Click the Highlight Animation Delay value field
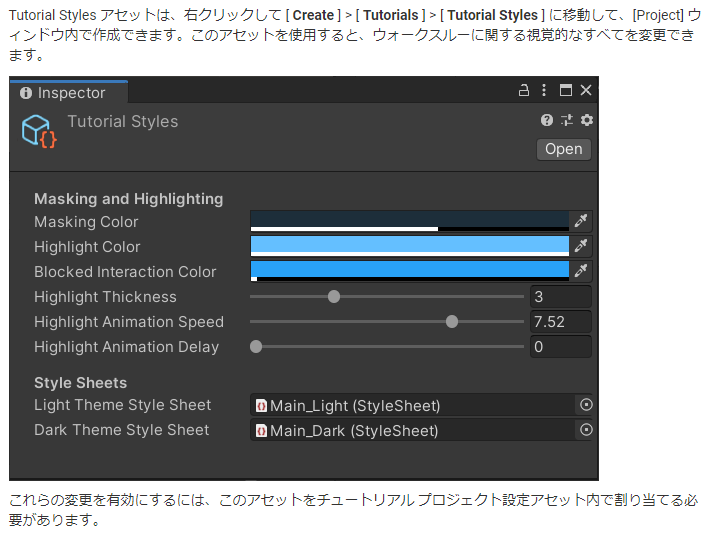The height and width of the screenshot is (535, 702). click(x=561, y=347)
